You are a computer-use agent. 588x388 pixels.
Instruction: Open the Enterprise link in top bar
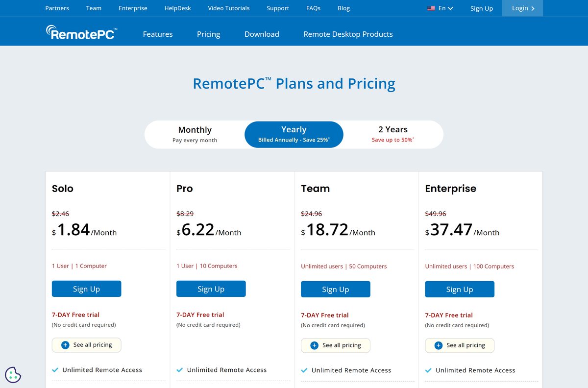133,8
